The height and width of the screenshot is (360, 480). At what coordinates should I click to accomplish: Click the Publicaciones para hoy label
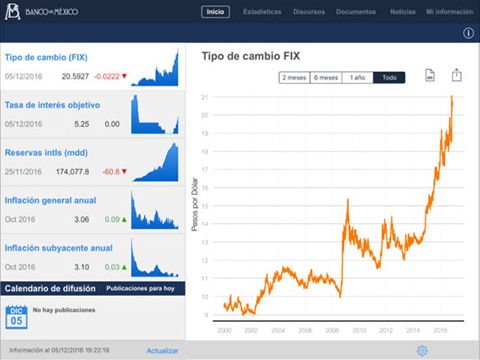click(x=140, y=288)
